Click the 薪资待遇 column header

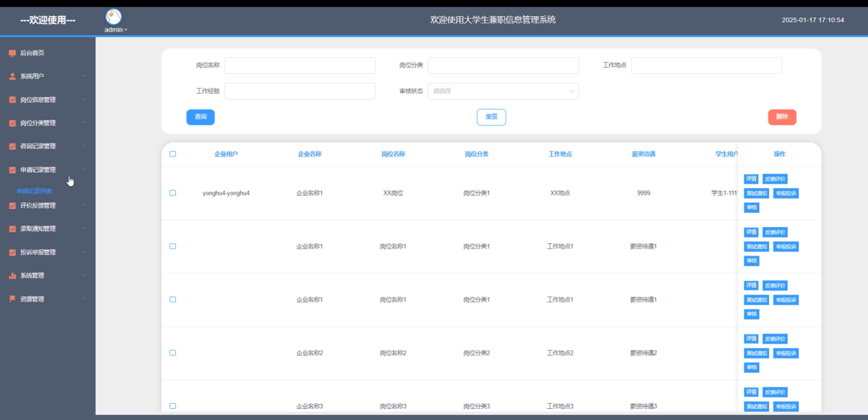click(x=644, y=154)
